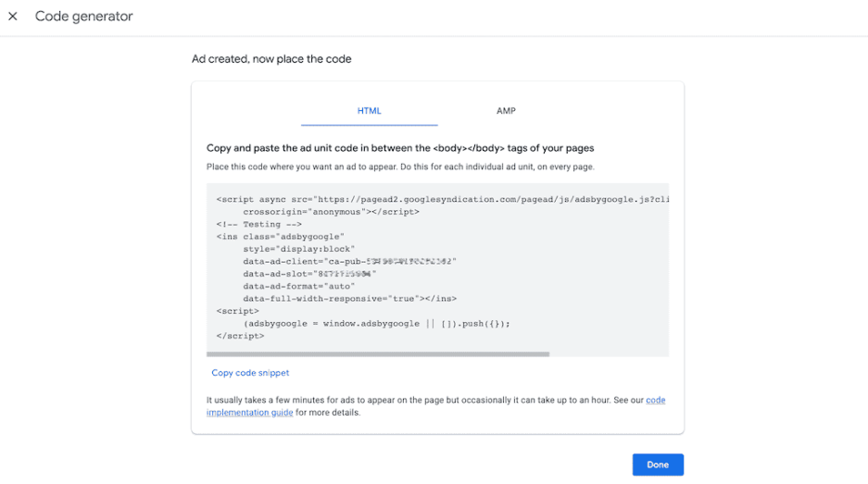This screenshot has width=868, height=484.
Task: Switch to the AMP tab
Action: tap(506, 111)
